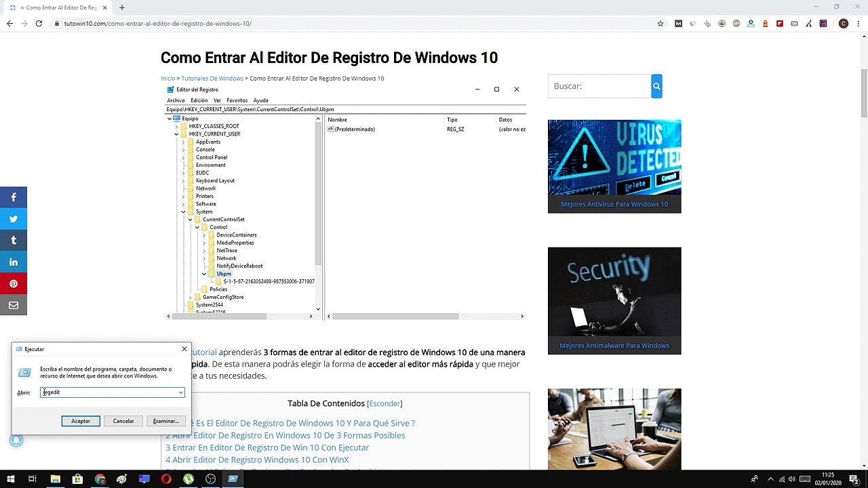
Task: Open 'Entrar En Editor De Registro' Ejecutar link
Action: coord(267,448)
